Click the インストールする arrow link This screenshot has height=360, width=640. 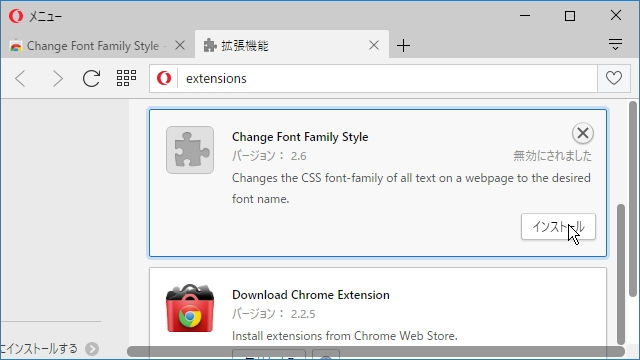point(92,349)
